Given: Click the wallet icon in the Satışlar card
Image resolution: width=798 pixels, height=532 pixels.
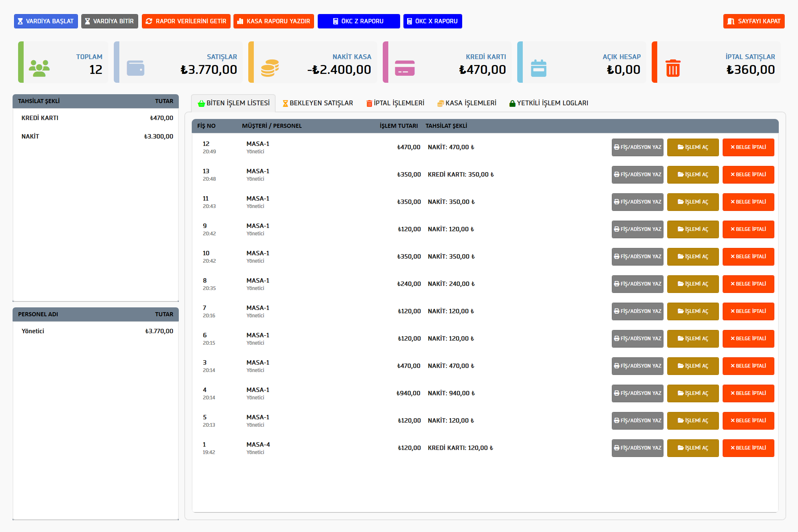Looking at the screenshot, I should coord(136,68).
